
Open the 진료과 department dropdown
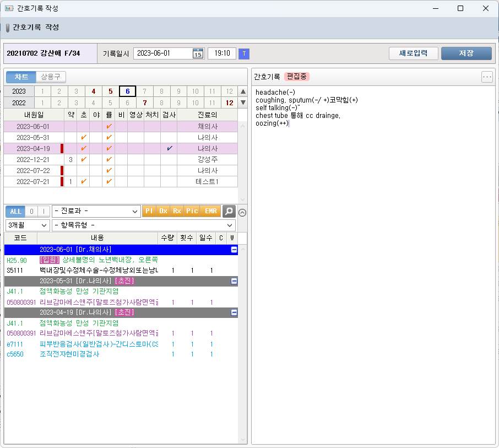coord(96,212)
